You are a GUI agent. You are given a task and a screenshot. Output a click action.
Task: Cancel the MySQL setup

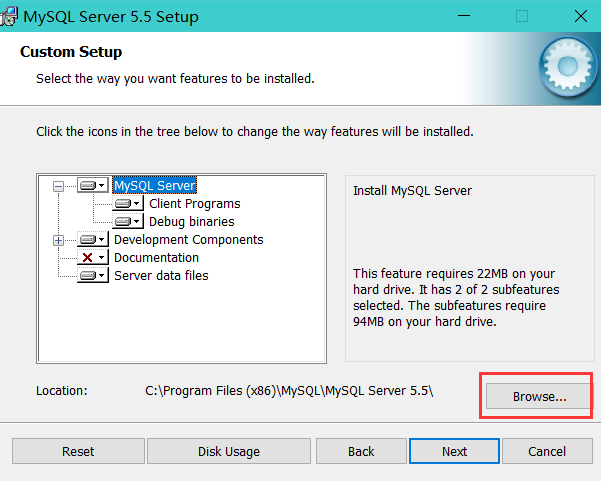(547, 451)
